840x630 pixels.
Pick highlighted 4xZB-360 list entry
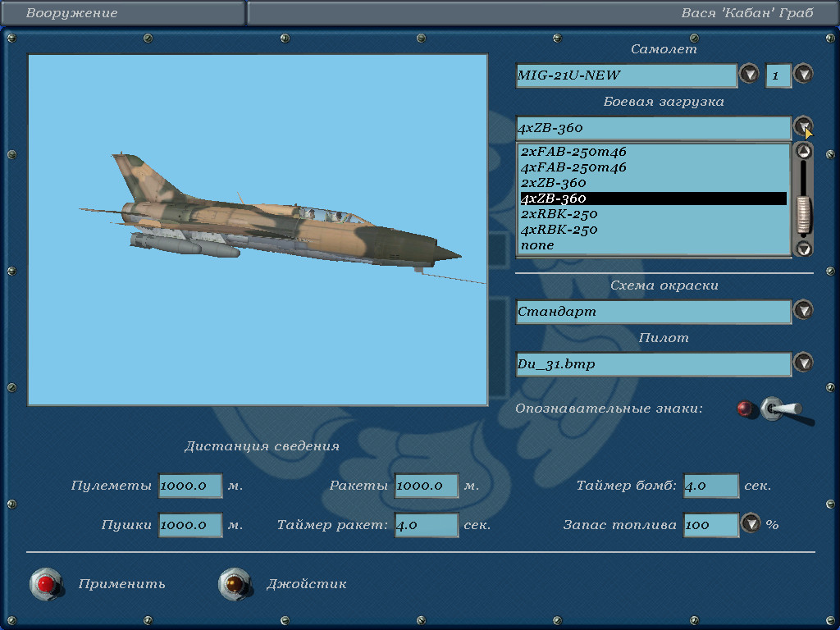(x=654, y=199)
